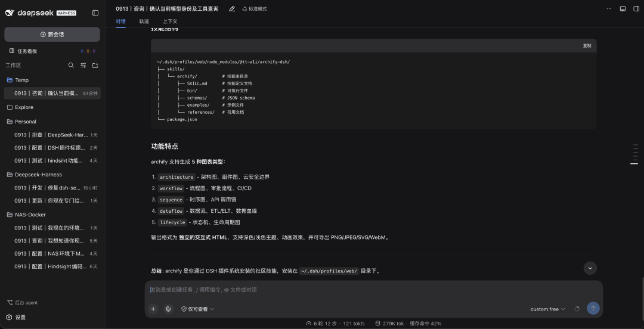Open the 任务看板 task board

point(27,51)
